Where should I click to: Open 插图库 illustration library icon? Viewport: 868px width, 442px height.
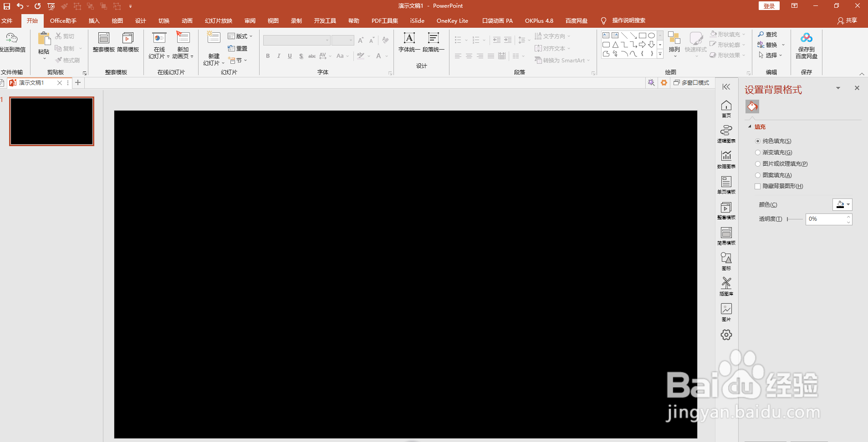[x=726, y=283]
